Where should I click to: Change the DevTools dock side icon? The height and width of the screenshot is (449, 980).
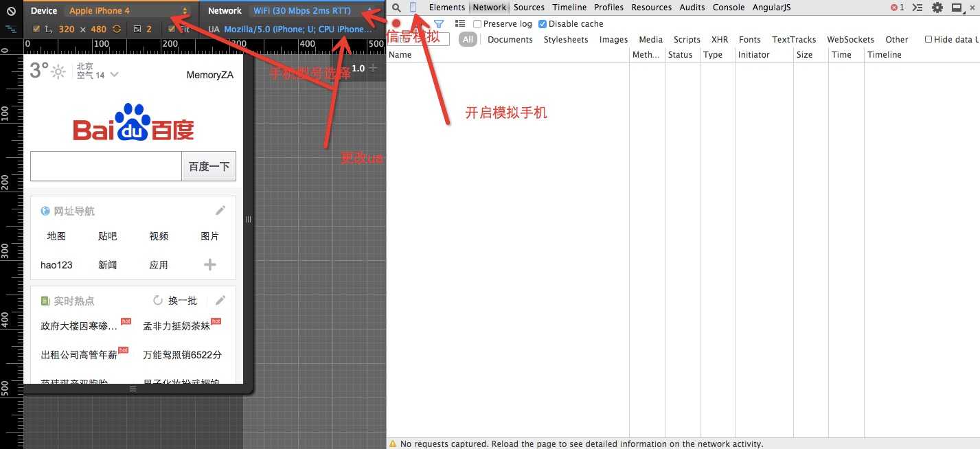click(x=957, y=8)
